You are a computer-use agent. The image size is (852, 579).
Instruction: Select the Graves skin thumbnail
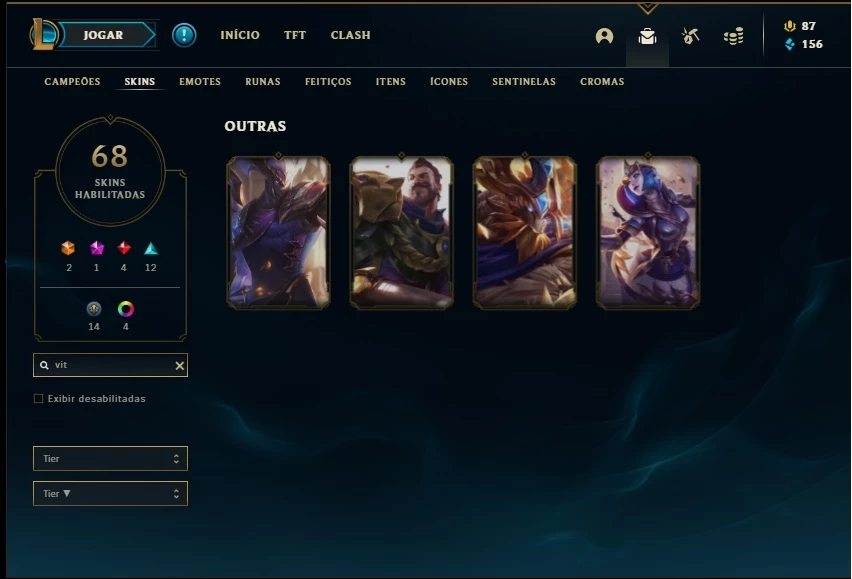[402, 232]
